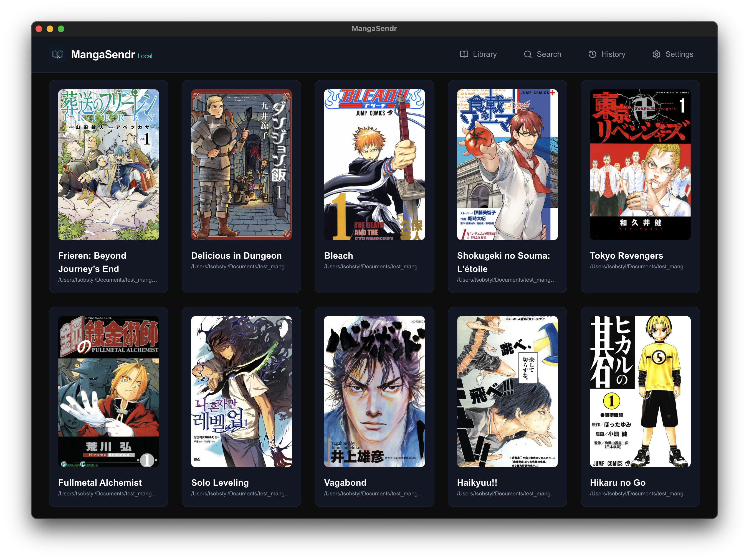The height and width of the screenshot is (560, 749).
Task: Click the open-book Library icon
Action: pos(464,54)
